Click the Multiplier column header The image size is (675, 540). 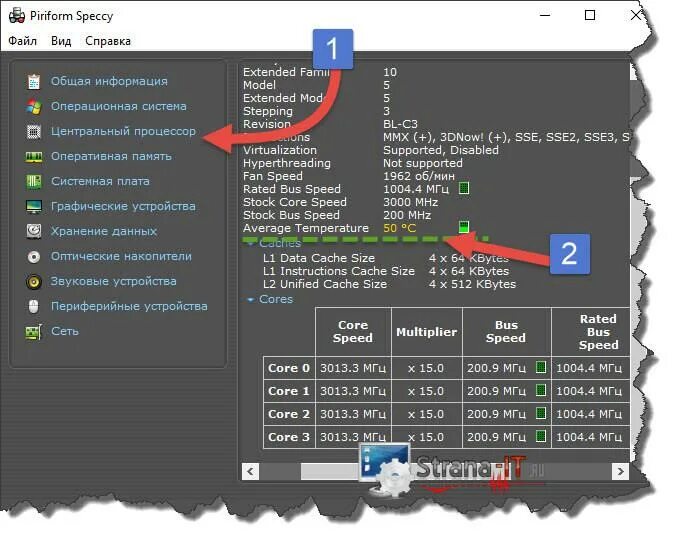click(427, 332)
